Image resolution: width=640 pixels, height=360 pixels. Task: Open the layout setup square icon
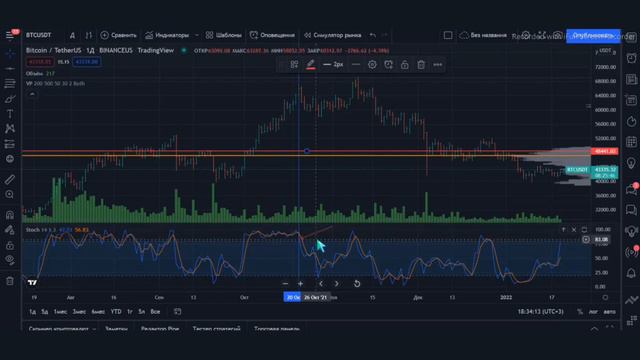click(448, 36)
